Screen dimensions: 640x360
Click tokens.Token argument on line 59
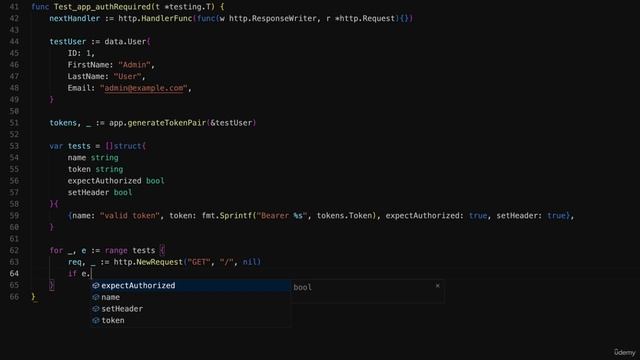click(344, 216)
